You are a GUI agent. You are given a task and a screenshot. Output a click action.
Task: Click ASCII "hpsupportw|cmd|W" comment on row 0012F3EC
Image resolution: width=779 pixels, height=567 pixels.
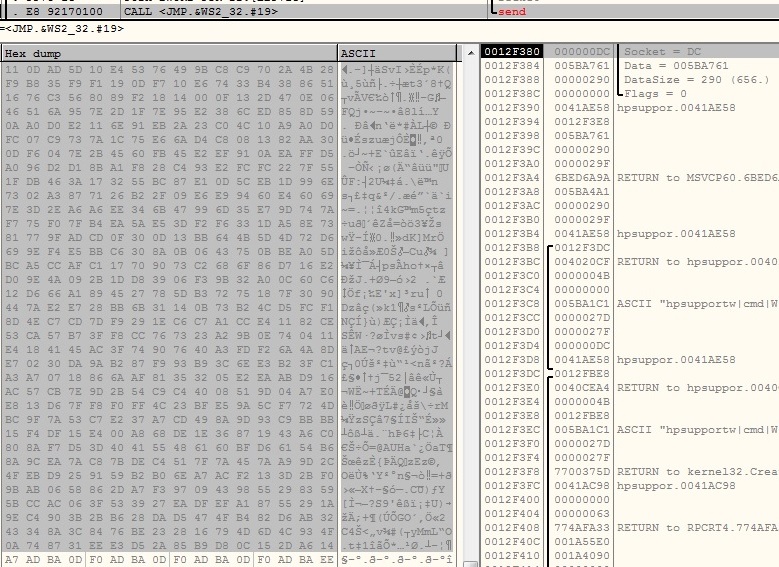click(x=698, y=429)
